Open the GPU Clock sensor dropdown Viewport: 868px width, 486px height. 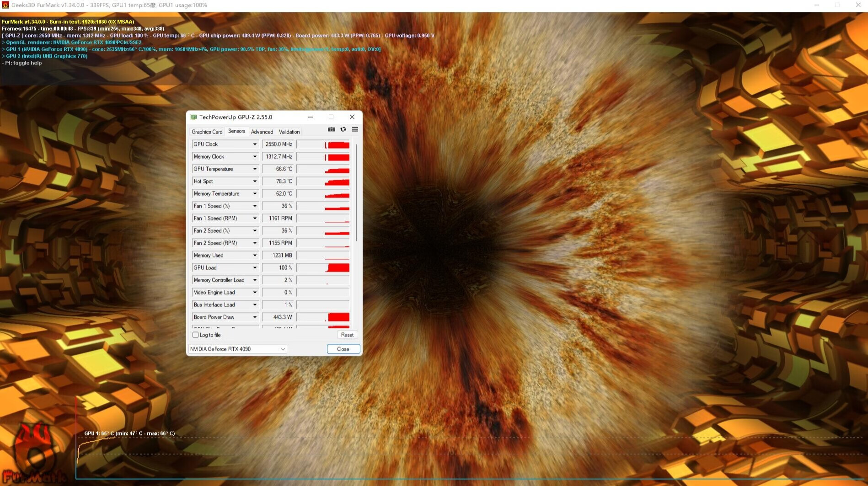coord(255,144)
